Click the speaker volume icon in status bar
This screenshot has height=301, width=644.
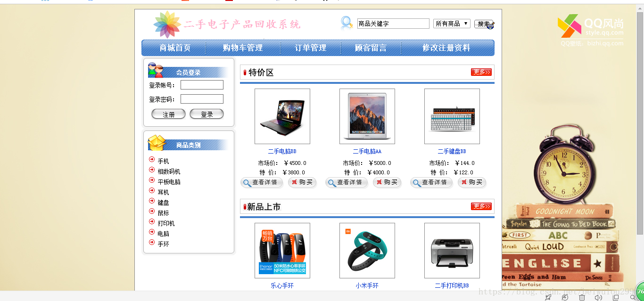pos(598,297)
